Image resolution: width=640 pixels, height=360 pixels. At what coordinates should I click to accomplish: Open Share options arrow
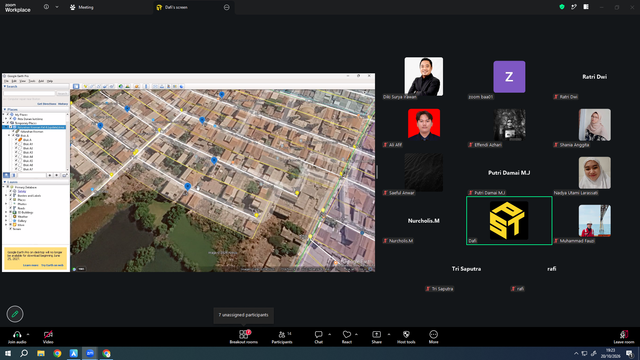[389, 334]
